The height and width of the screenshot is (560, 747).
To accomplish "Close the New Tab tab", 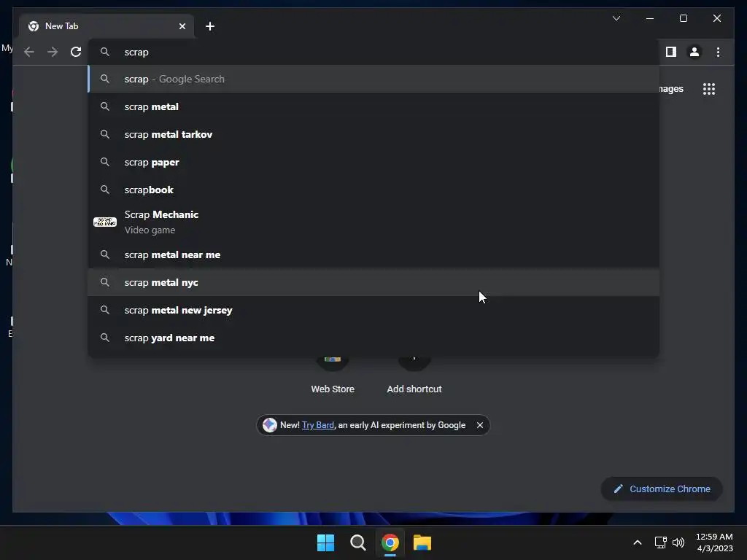I will coord(182,26).
